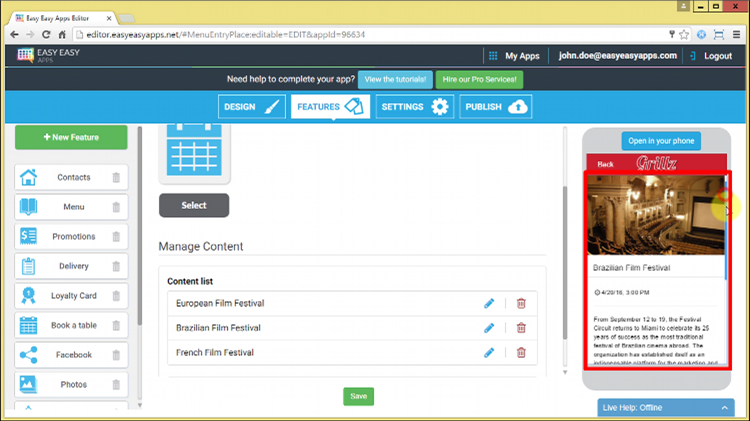
Task: Open My Apps link
Action: (522, 56)
